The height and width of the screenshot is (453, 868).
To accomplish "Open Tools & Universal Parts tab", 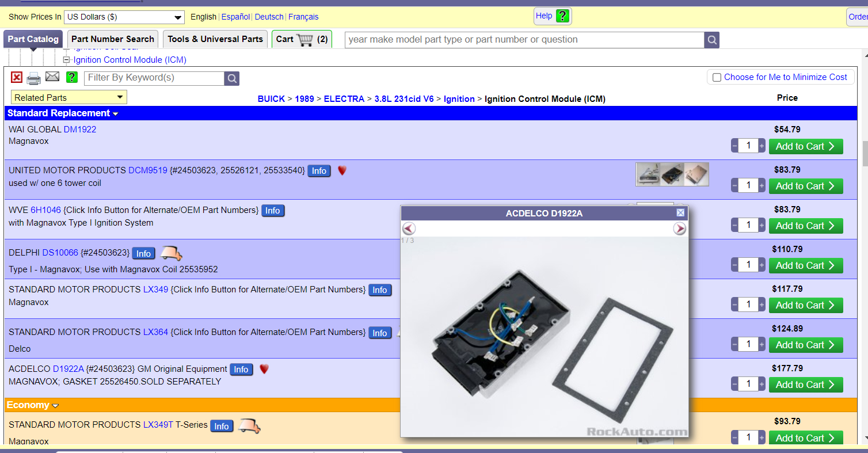I will [x=215, y=39].
